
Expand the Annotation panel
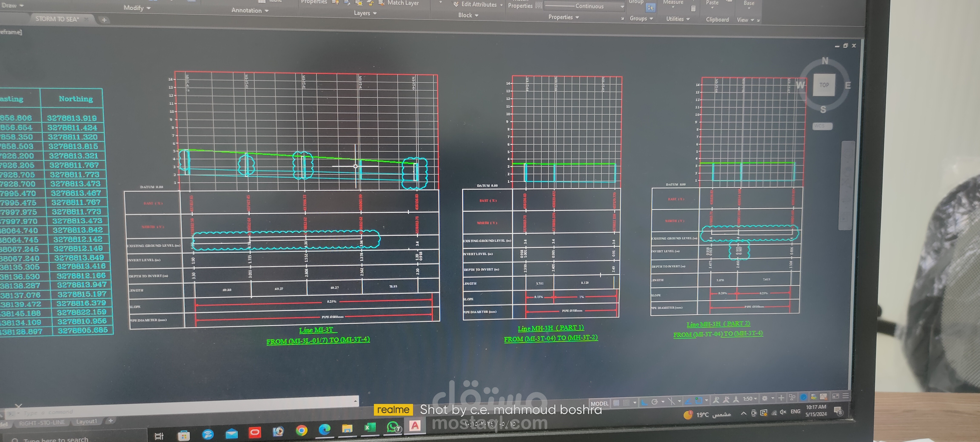(x=250, y=10)
